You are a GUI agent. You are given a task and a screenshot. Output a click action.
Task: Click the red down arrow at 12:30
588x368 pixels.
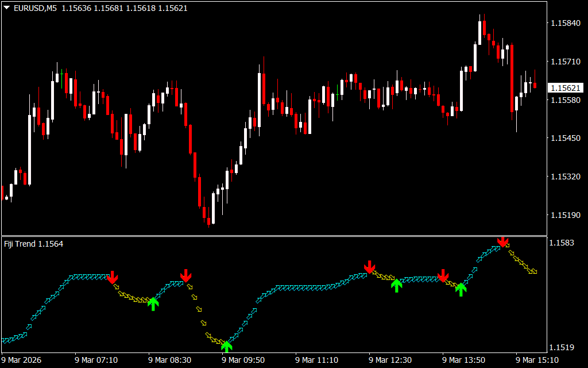[370, 267]
